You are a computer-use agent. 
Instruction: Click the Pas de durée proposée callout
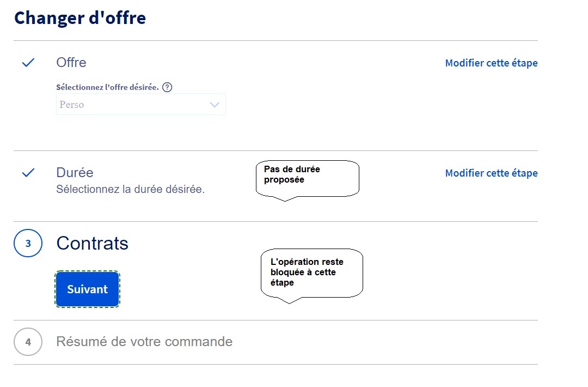click(307, 177)
